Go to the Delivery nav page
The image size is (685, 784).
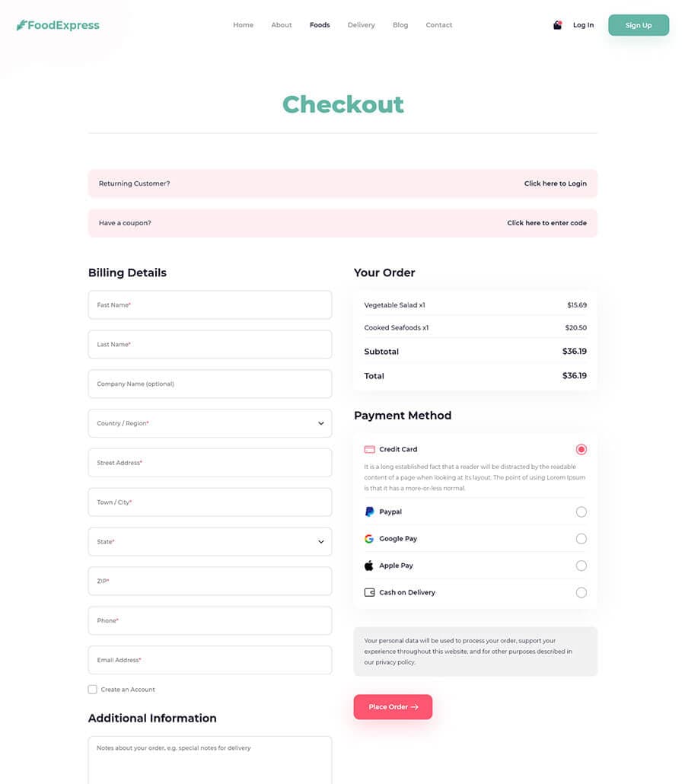[x=361, y=25]
